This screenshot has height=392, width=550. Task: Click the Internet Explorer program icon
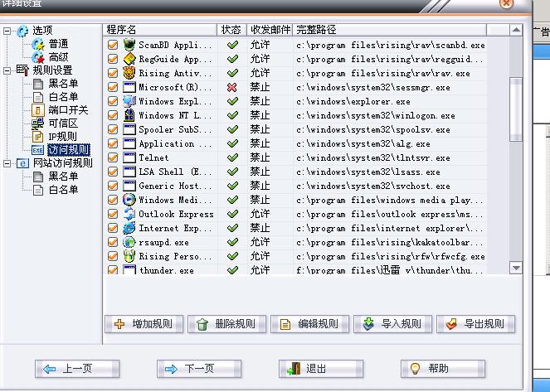(x=129, y=228)
